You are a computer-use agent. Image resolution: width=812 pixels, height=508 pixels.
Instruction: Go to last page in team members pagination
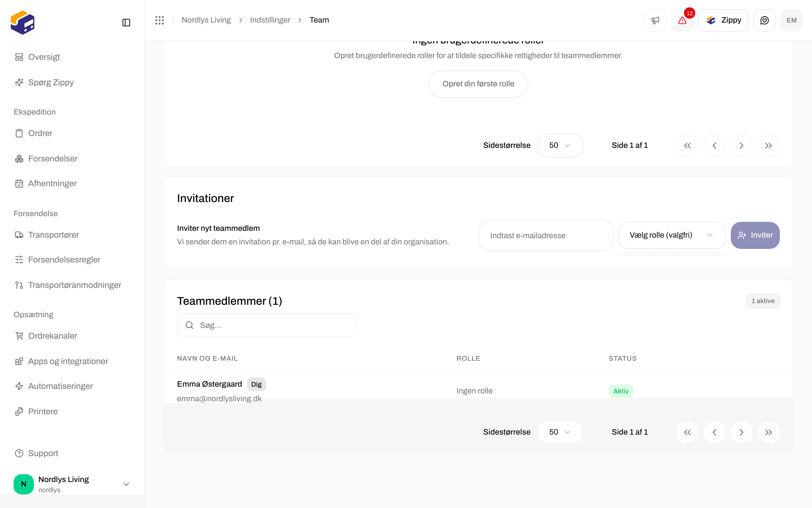(x=768, y=432)
